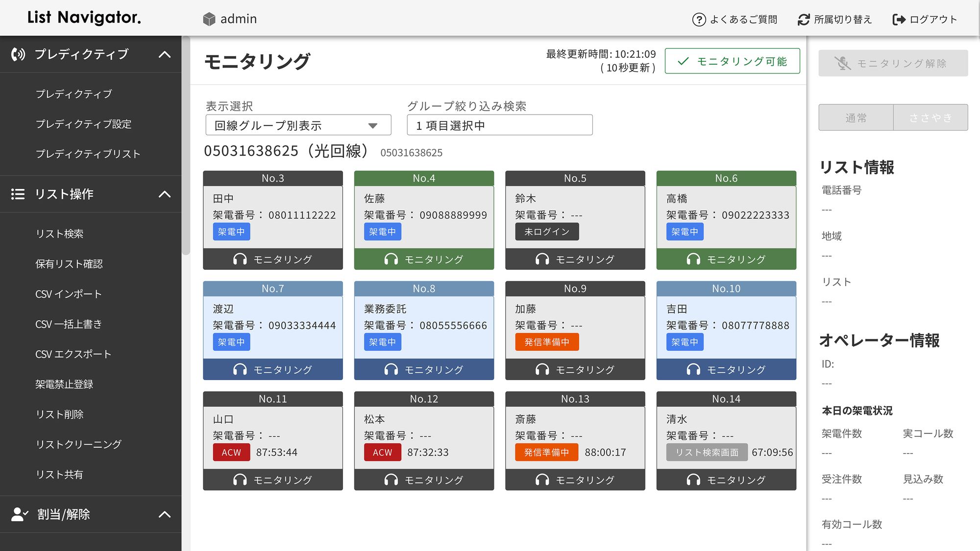Select the ささやき whisper mode
The height and width of the screenshot is (551, 980).
click(x=931, y=118)
